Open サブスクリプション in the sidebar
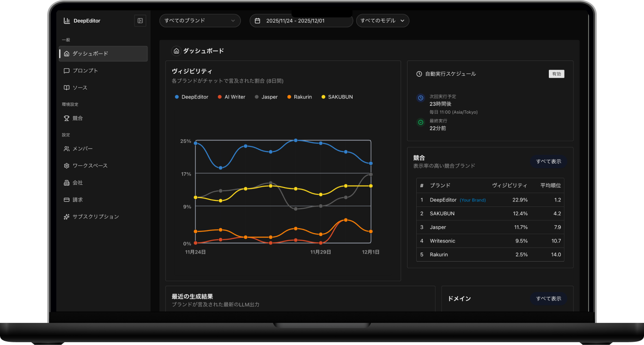This screenshot has height=345, width=644. point(95,217)
